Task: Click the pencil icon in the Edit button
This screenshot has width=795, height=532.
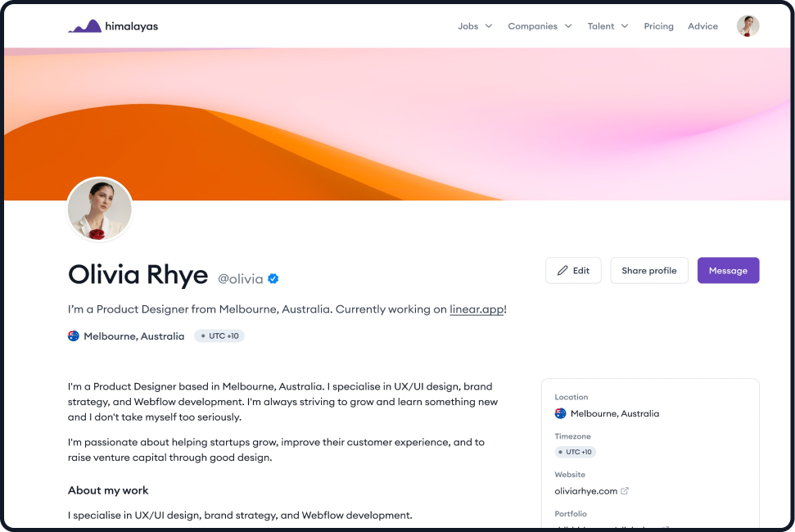Action: [x=562, y=271]
